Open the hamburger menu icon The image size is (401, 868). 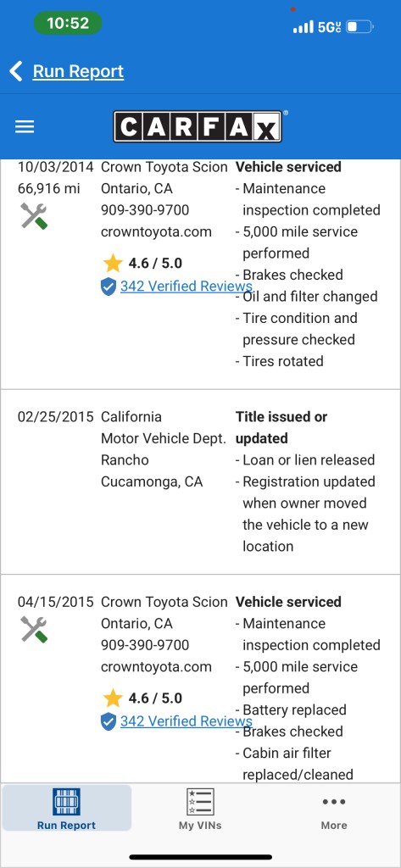coord(25,127)
